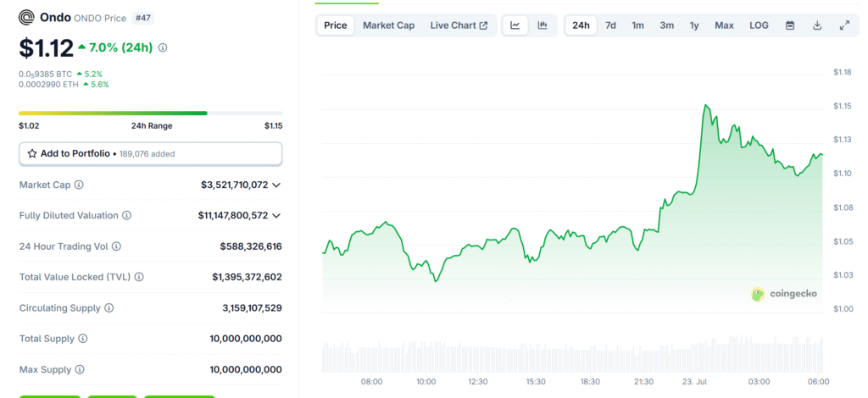Select the Price tab
This screenshot has width=868, height=398.
coord(336,25)
